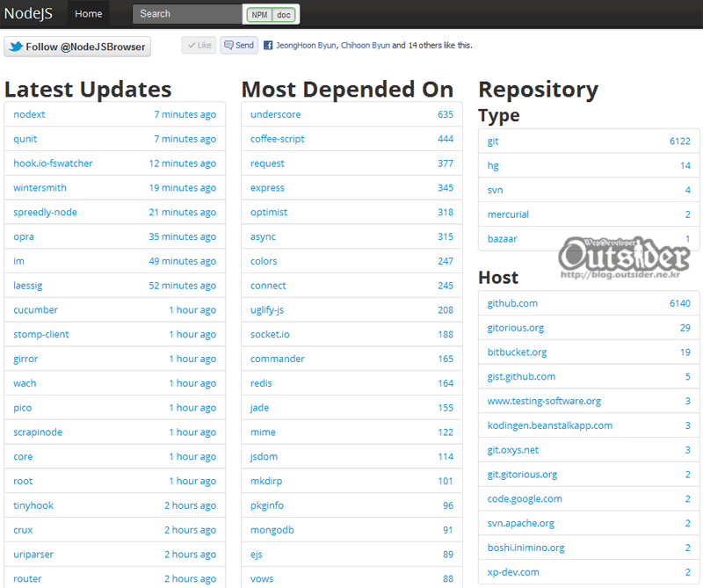Focus the Search input field
703x588 pixels.
pyautogui.click(x=187, y=14)
